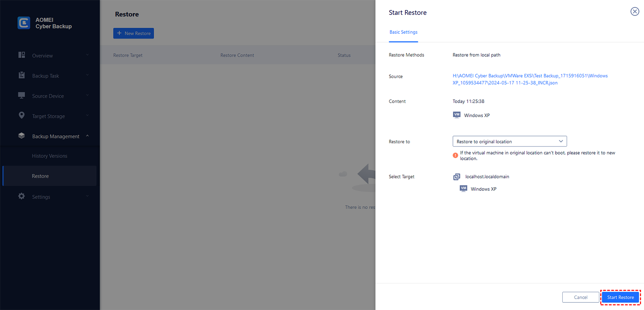Click the localhost.localdomain host icon
Image resolution: width=644 pixels, height=310 pixels.
tap(456, 177)
